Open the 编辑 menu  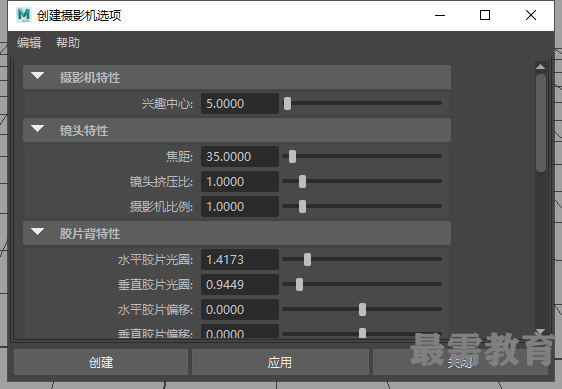pos(29,43)
